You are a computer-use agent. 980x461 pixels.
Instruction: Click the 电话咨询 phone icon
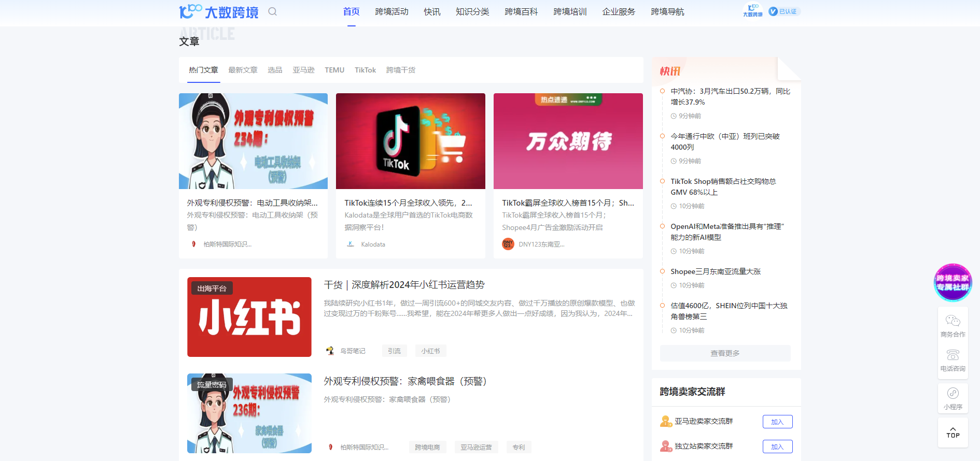953,355
